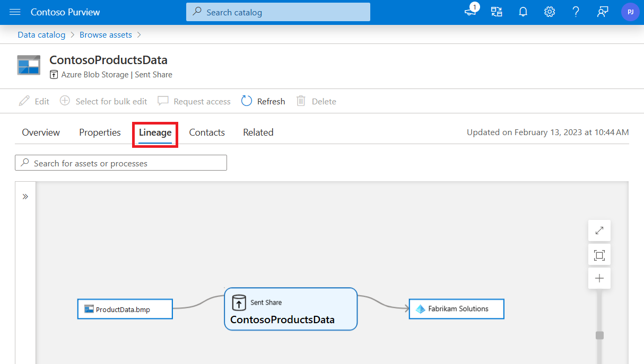Open the help question mark icon
This screenshot has width=644, height=364.
[x=576, y=12]
